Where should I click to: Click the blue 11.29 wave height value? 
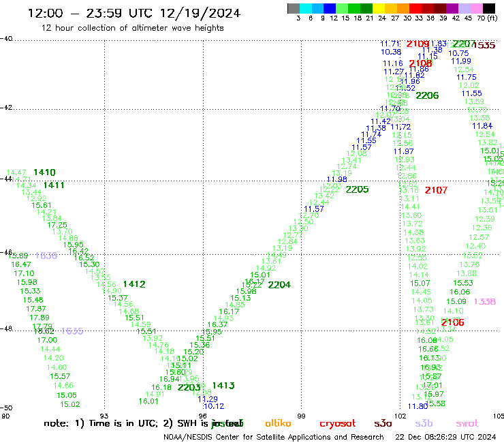coord(208,399)
